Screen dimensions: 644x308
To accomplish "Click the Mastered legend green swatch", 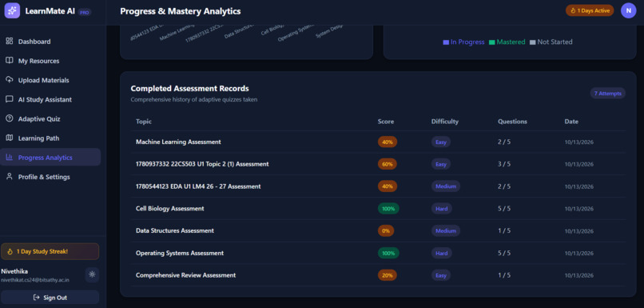I will 491,42.
